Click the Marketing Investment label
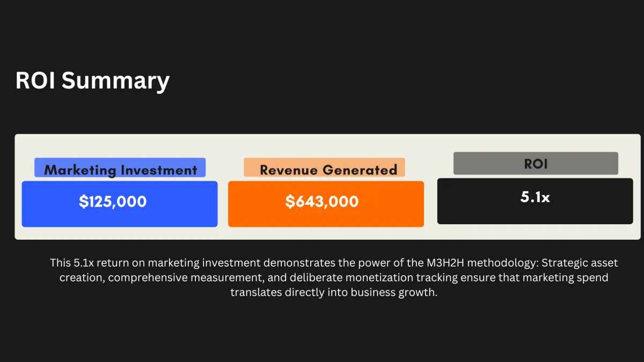 (x=120, y=168)
